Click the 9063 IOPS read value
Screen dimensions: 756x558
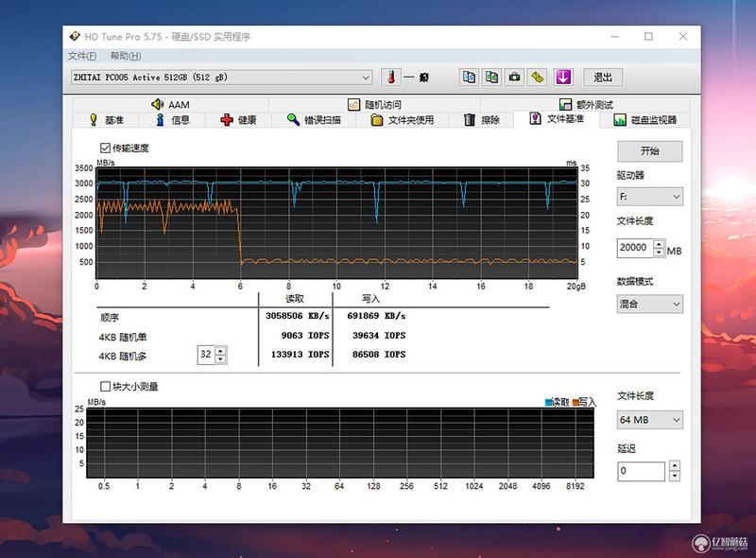[305, 335]
